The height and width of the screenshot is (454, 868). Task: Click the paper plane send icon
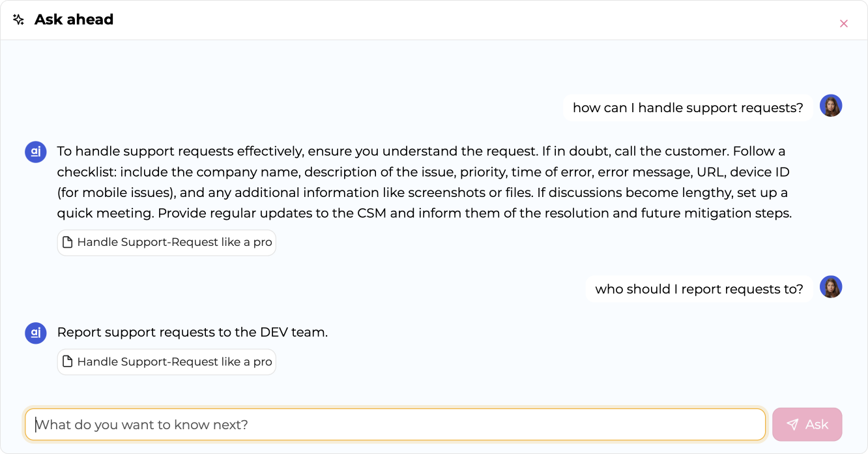(x=792, y=425)
